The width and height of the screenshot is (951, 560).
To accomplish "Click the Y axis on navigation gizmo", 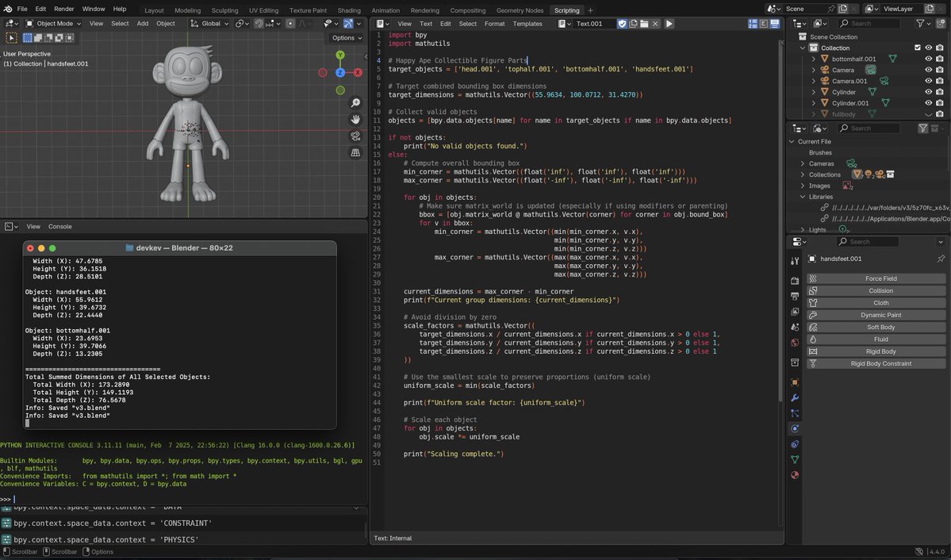I will point(340,56).
